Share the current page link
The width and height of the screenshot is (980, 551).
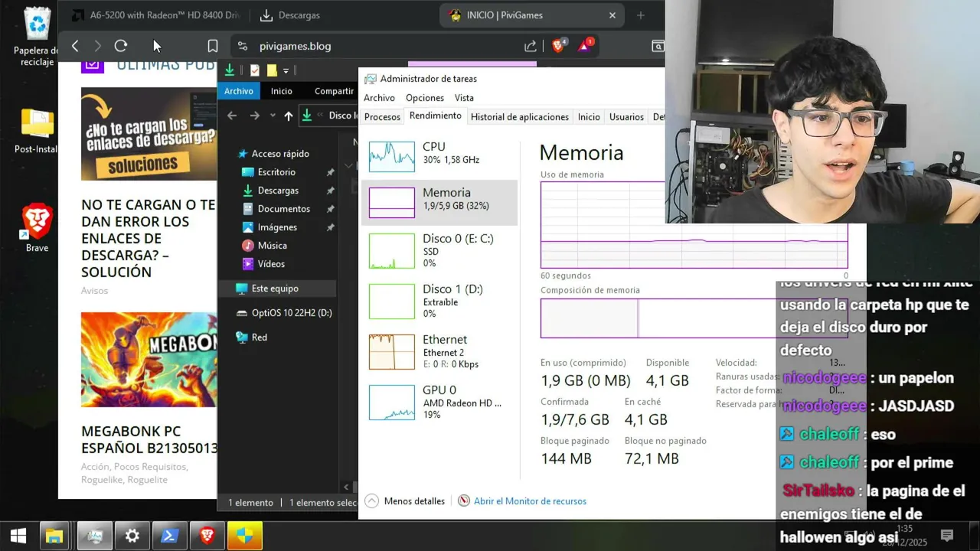click(x=531, y=46)
